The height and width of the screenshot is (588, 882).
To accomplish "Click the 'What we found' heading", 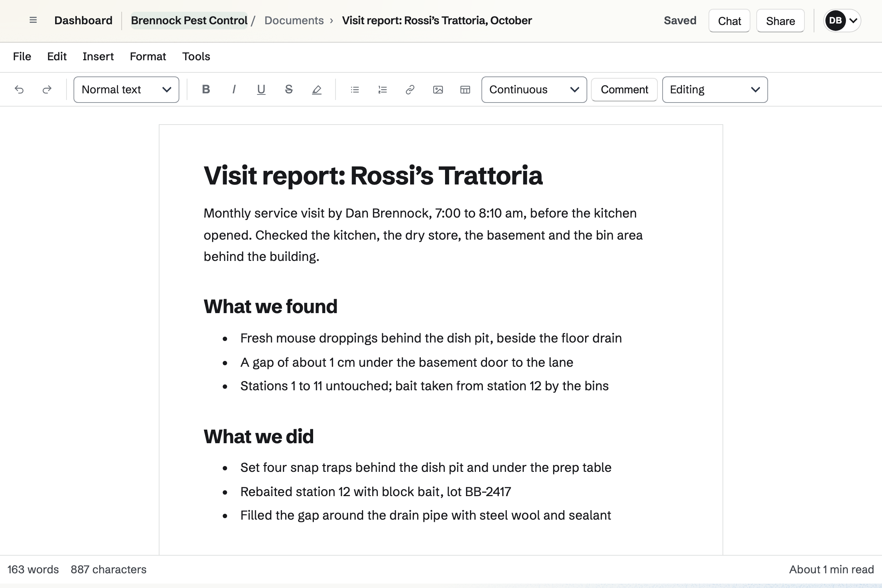I will coord(270,306).
